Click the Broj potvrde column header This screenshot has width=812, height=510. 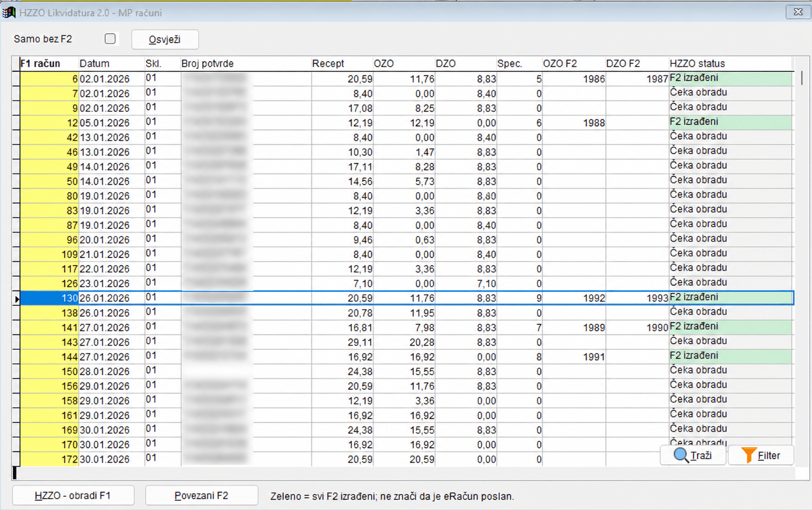coord(246,64)
